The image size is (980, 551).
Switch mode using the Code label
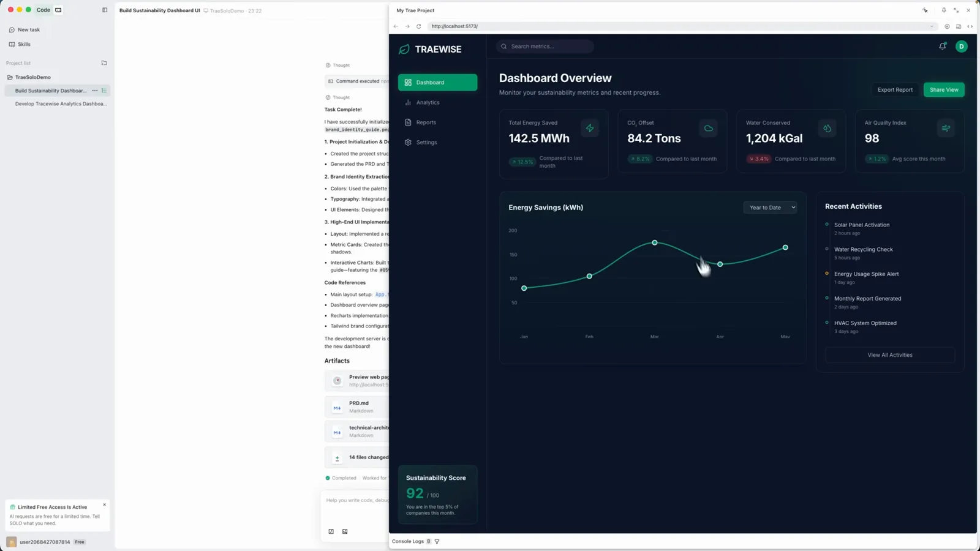[x=43, y=10]
